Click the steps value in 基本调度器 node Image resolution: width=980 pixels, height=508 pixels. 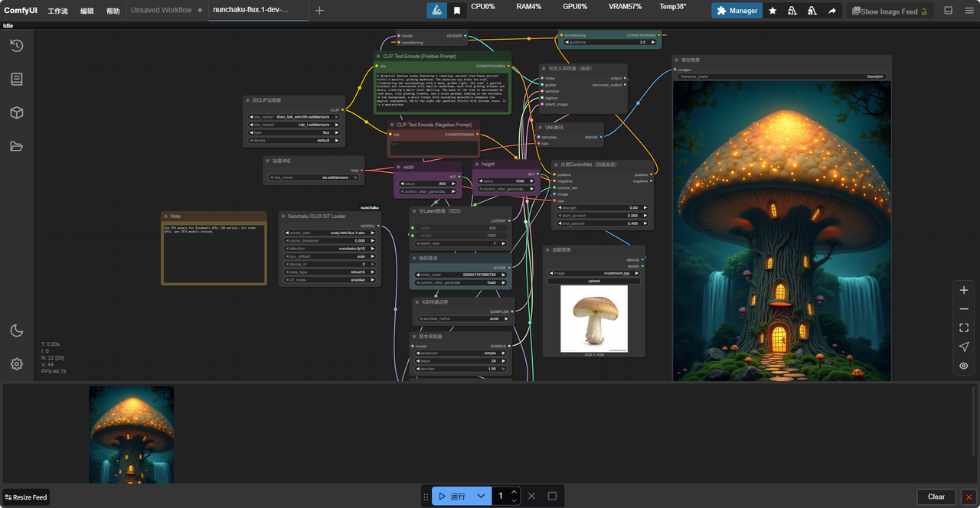click(462, 361)
